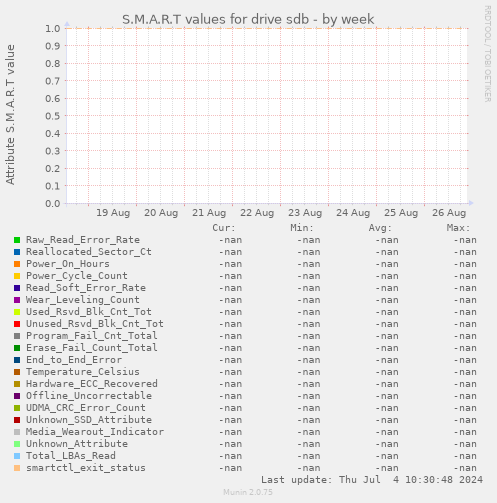Screen dimensions: 497x503
Task: Select the Raw_Read_Error_Rate legend label
Action: [x=83, y=240]
